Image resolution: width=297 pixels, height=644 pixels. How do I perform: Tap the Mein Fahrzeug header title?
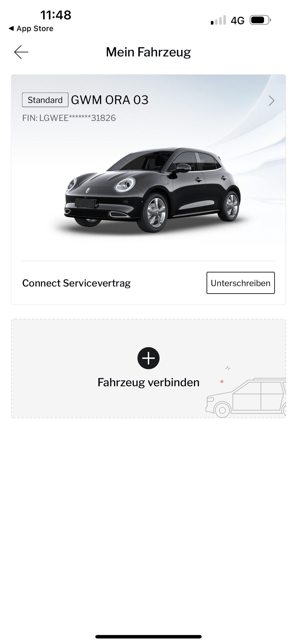[x=148, y=52]
